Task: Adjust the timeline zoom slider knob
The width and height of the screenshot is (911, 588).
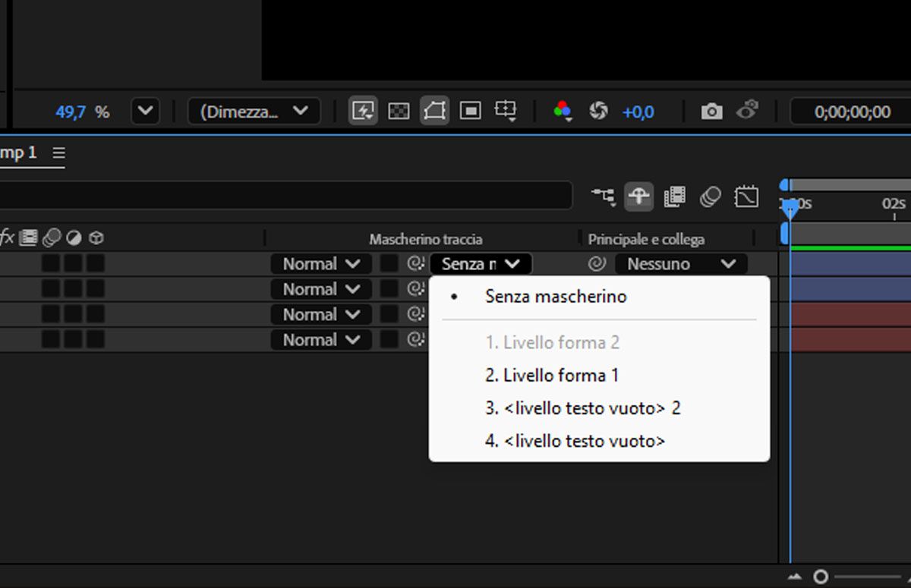Action: pyautogui.click(x=821, y=577)
